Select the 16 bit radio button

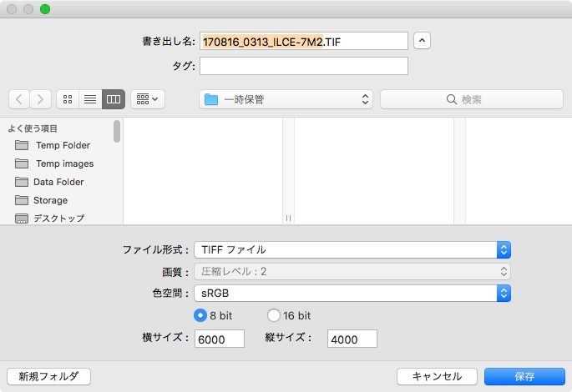(x=274, y=315)
